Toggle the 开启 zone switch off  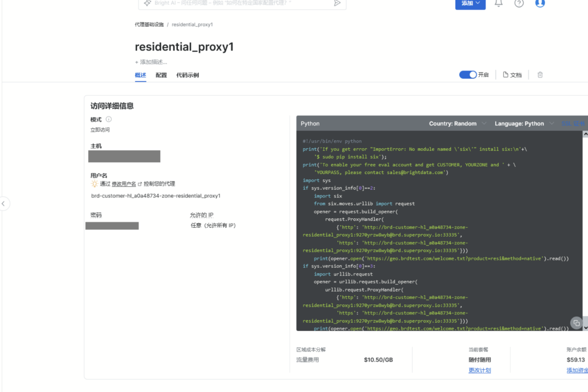point(468,75)
